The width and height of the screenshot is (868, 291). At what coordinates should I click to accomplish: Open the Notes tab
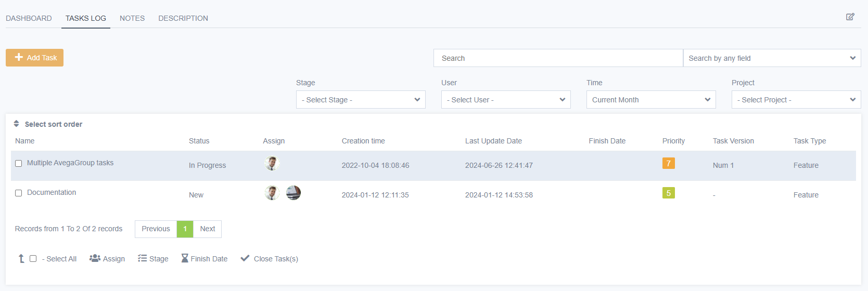132,18
